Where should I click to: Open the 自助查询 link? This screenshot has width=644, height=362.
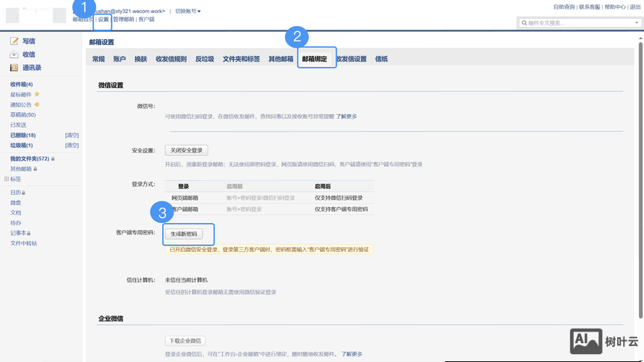[x=564, y=7]
